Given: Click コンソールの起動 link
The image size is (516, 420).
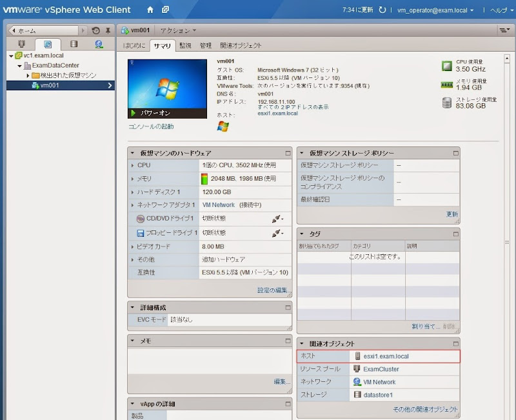Looking at the screenshot, I should pyautogui.click(x=151, y=126).
